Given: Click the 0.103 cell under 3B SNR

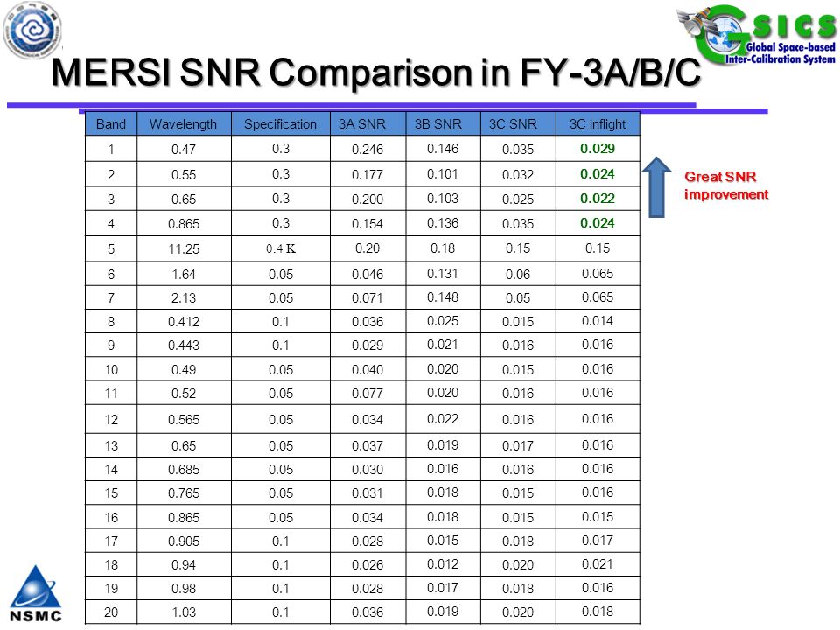Looking at the screenshot, I should (443, 199).
